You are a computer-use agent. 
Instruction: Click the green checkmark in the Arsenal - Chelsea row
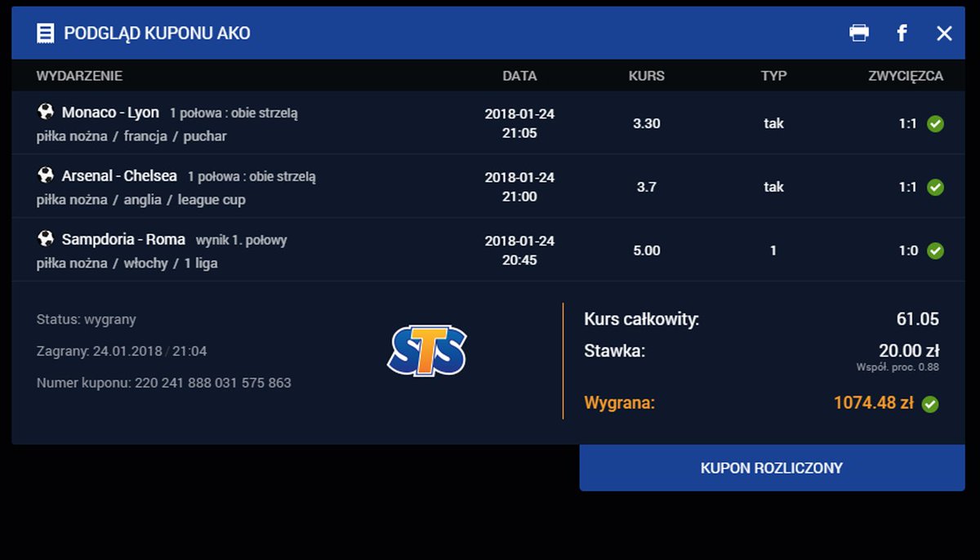(936, 188)
